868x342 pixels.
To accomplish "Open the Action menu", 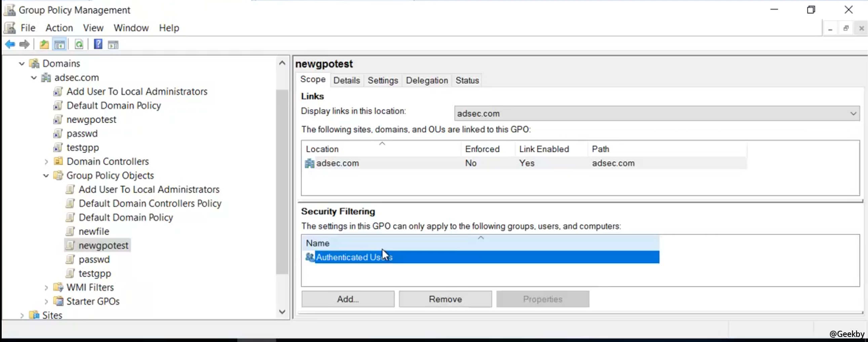I will click(59, 28).
